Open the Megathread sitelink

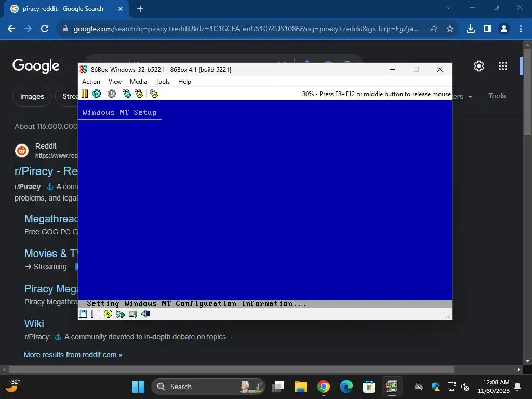pyautogui.click(x=51, y=219)
